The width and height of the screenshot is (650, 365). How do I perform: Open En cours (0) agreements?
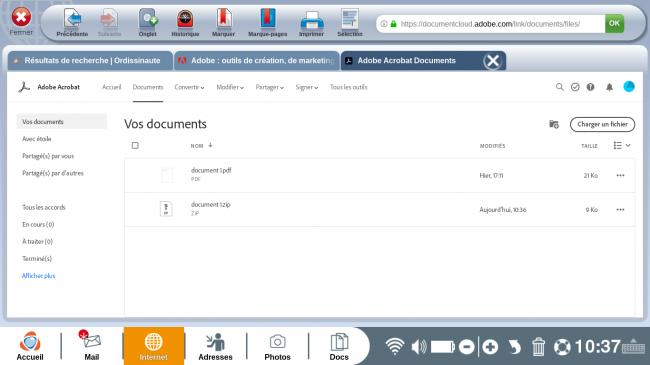tap(38, 224)
